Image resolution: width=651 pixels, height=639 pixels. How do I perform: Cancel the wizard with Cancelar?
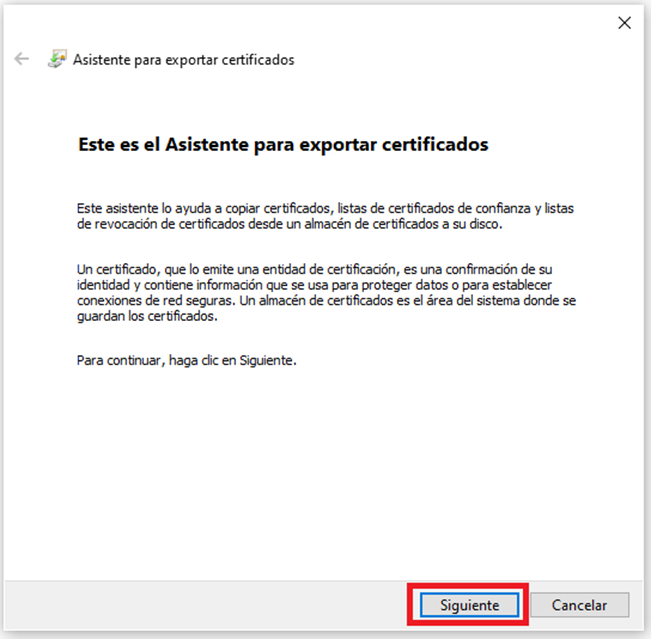click(579, 605)
